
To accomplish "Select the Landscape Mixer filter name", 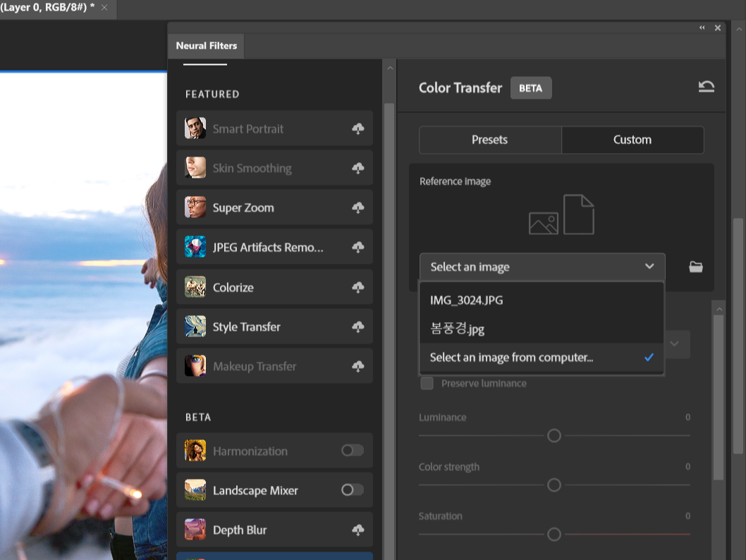I will click(x=255, y=491).
